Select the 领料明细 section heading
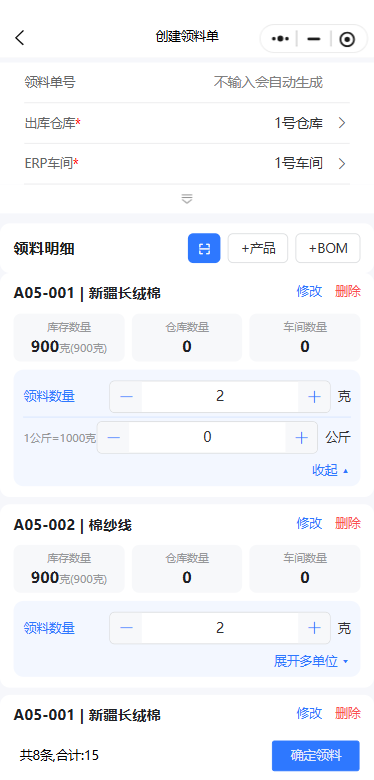Screen dimensions: 374x780 44,248
